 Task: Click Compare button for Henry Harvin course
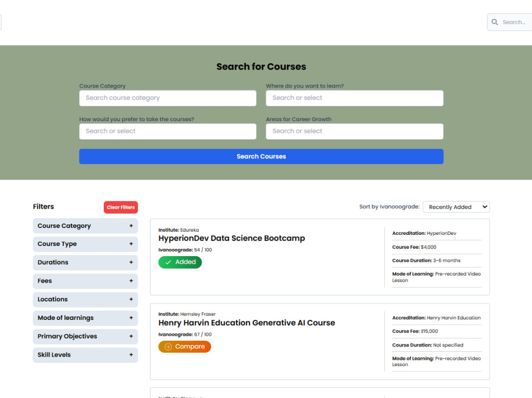click(185, 346)
